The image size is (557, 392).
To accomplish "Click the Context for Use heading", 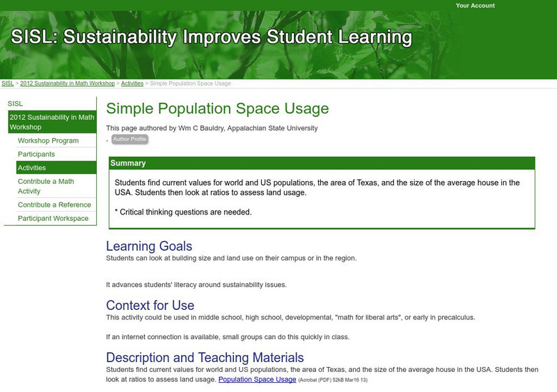I will 150,305.
